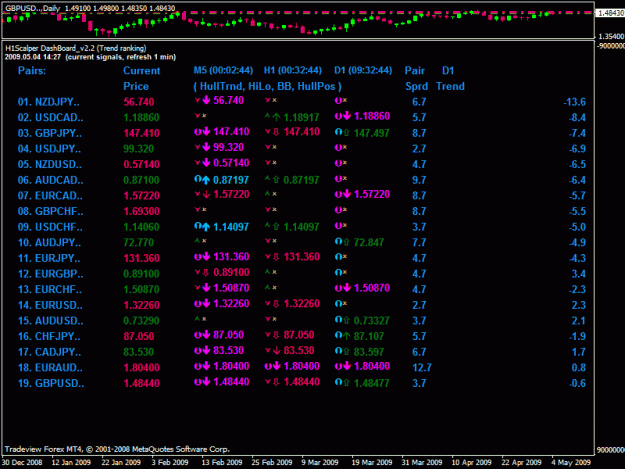Screen dimensions: 625x469
Task: Click the D1 green up arrow beside 87.107
Action: point(346,336)
